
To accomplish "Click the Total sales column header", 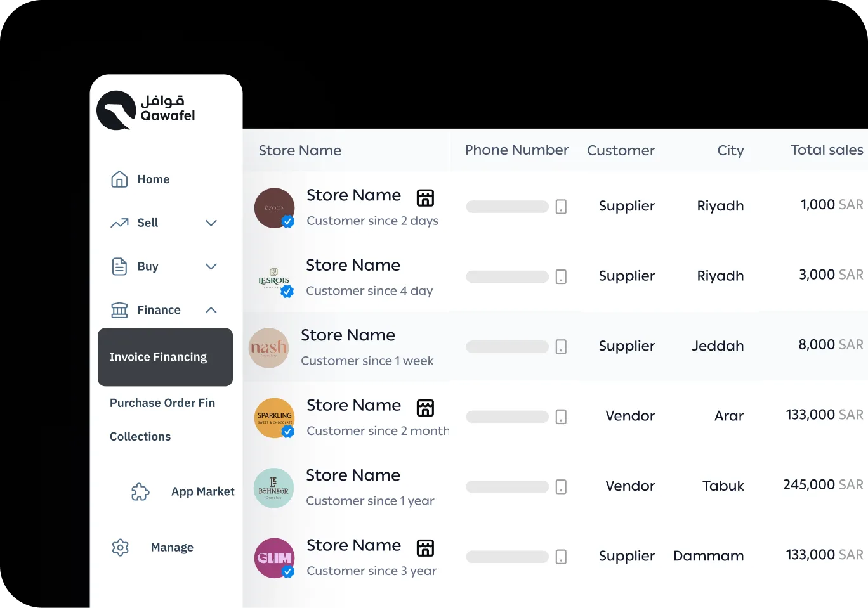I will (x=826, y=150).
